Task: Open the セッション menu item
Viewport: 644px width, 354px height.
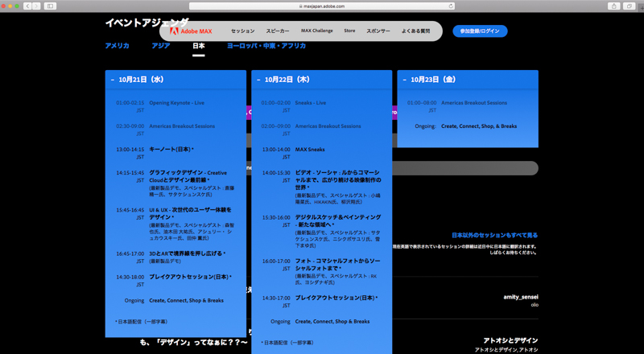Action: click(243, 31)
